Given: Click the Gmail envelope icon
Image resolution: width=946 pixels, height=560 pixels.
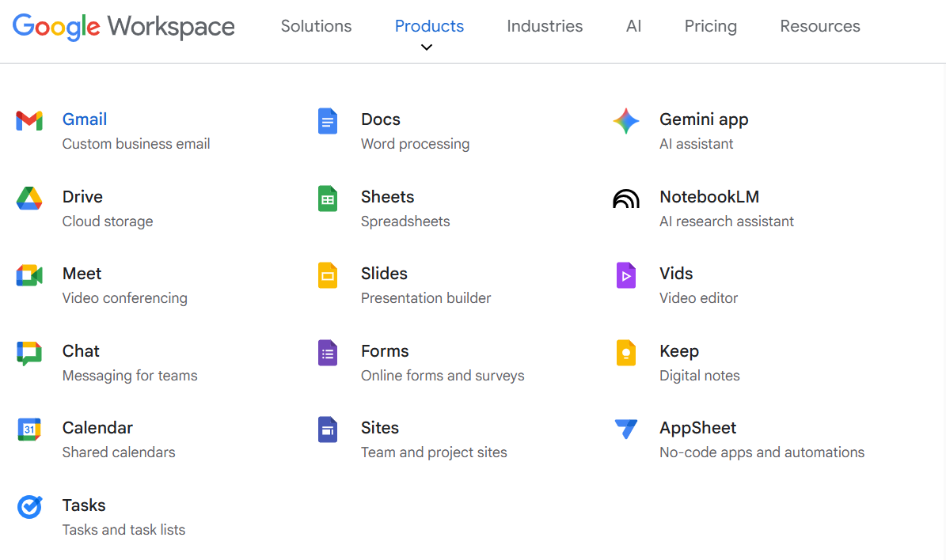Looking at the screenshot, I should coord(29,121).
